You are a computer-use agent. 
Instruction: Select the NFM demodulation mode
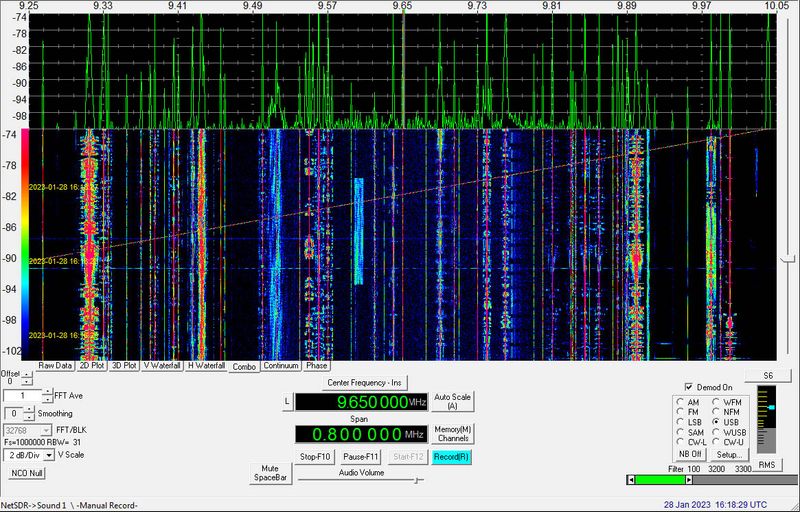click(716, 412)
